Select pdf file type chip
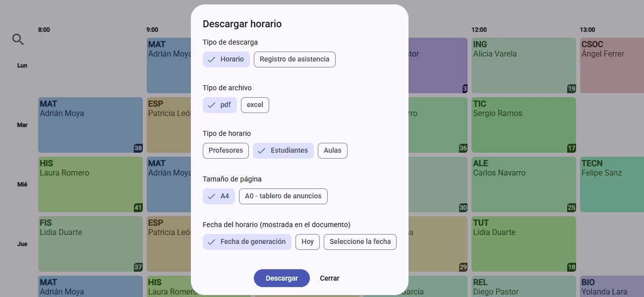The height and width of the screenshot is (297, 644). [x=220, y=105]
